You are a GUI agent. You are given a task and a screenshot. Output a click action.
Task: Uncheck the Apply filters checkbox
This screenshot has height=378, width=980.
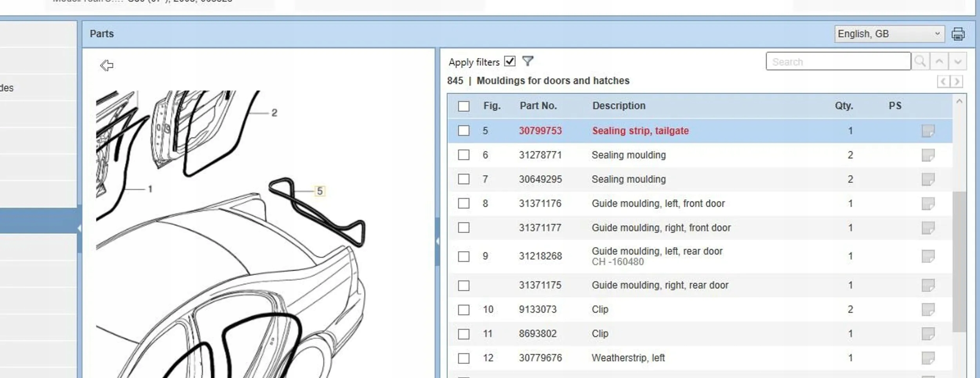click(510, 61)
